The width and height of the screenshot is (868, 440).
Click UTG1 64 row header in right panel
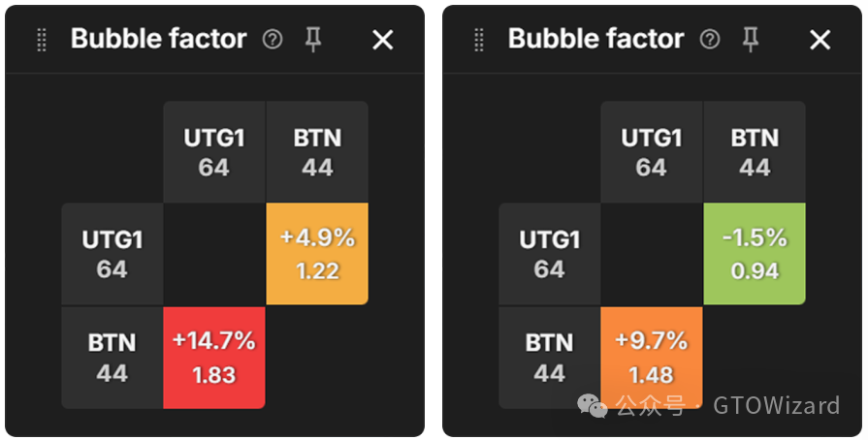549,254
